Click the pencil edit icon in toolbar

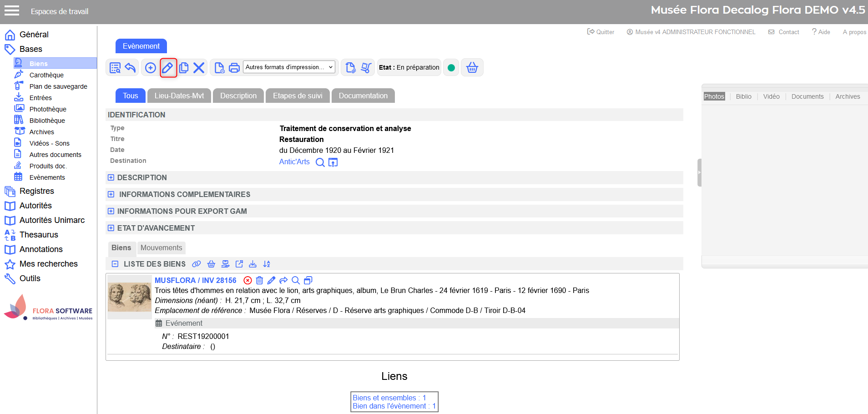168,68
